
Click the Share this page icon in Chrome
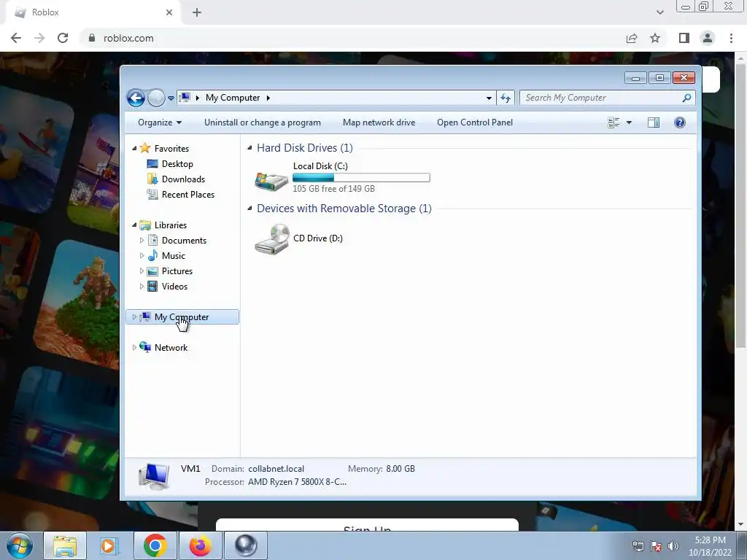tap(632, 38)
